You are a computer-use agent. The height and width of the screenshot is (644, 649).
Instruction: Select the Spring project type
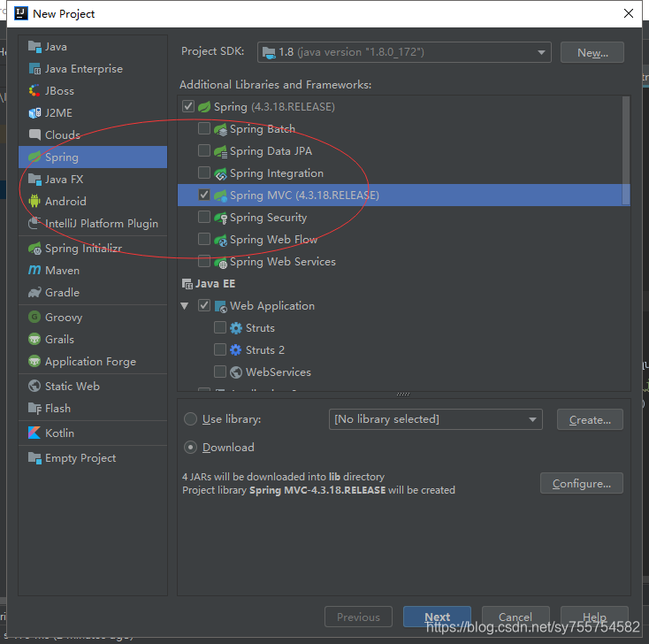coord(93,157)
